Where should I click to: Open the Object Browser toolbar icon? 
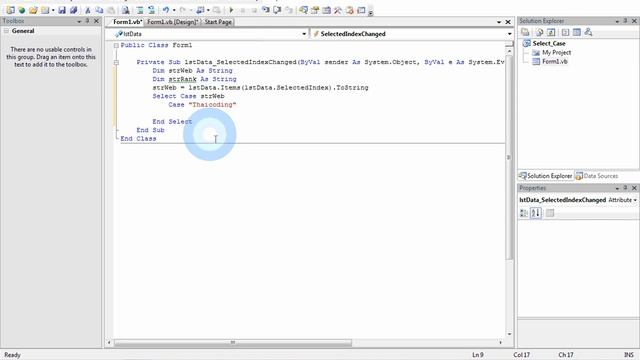click(x=327, y=10)
